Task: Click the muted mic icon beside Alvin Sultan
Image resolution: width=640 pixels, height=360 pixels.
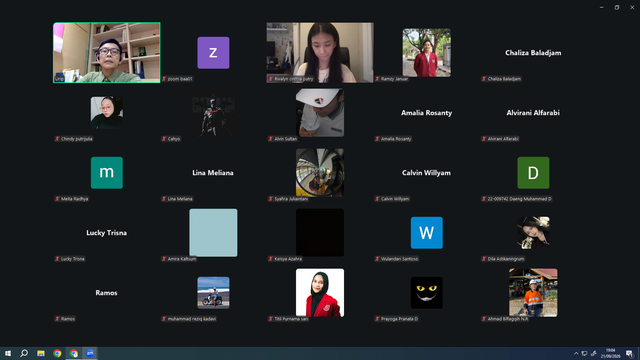Action: (x=271, y=139)
